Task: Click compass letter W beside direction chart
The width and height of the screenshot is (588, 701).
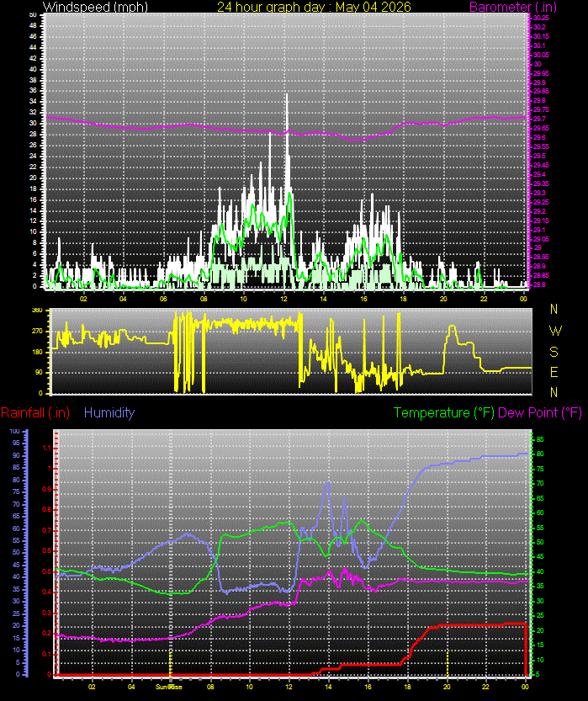Action: tap(554, 331)
